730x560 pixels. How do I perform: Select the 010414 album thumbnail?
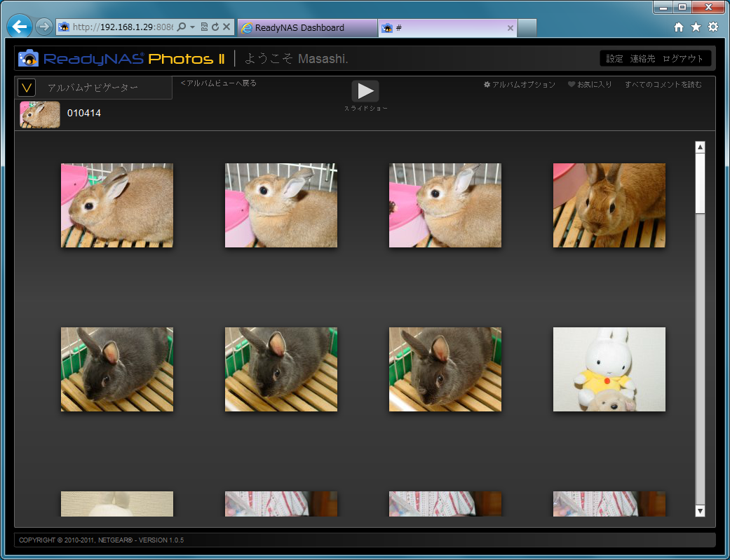[40, 114]
